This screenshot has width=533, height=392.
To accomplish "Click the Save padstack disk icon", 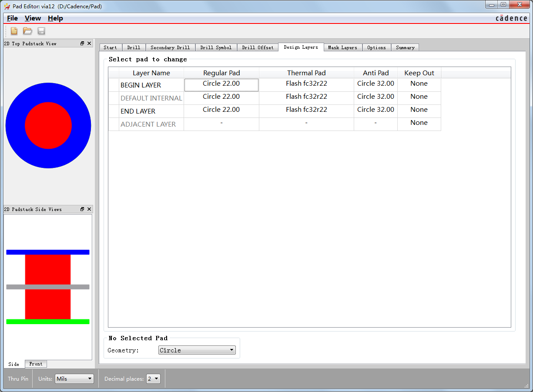I will 41,31.
